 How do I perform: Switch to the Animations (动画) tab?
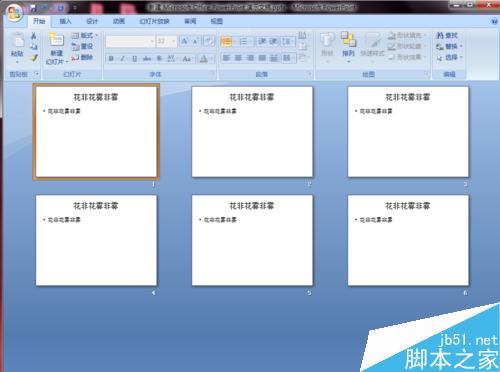tap(119, 21)
